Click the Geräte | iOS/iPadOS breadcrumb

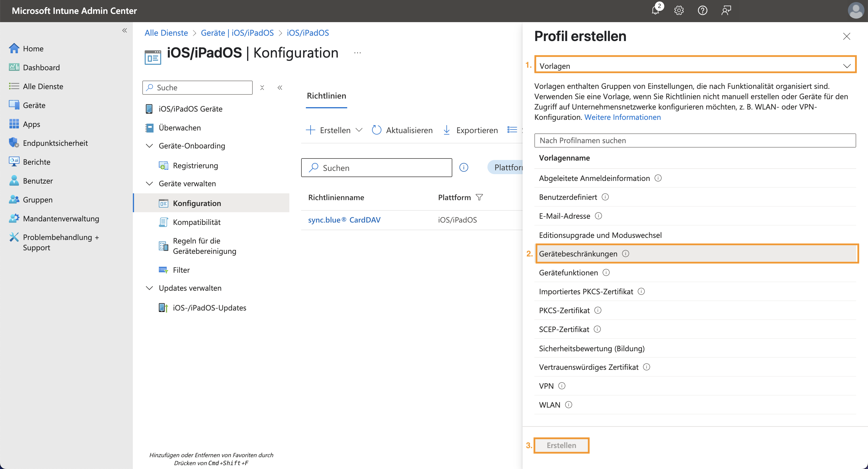point(237,33)
